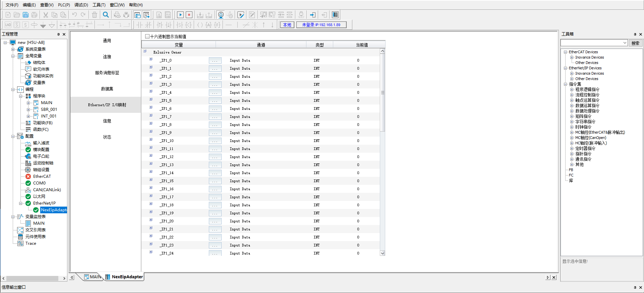Viewport: 644px width, 293px height.
Task: Toggle the Monitor mode icon
Action: click(x=221, y=15)
